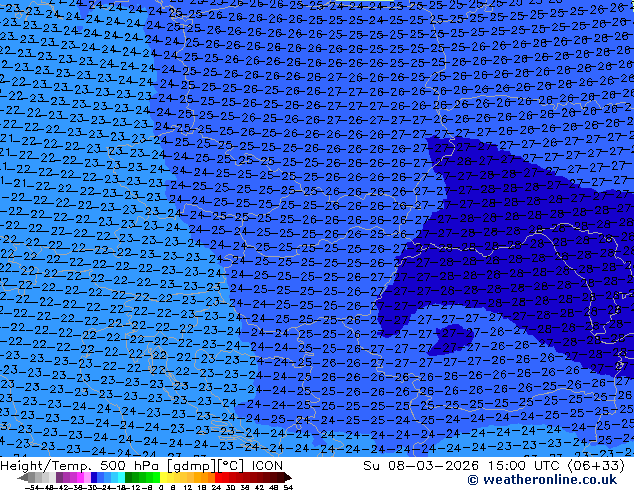
Task: Click the 'Height/Temp. 500 hPa' map title
Action: point(78,466)
